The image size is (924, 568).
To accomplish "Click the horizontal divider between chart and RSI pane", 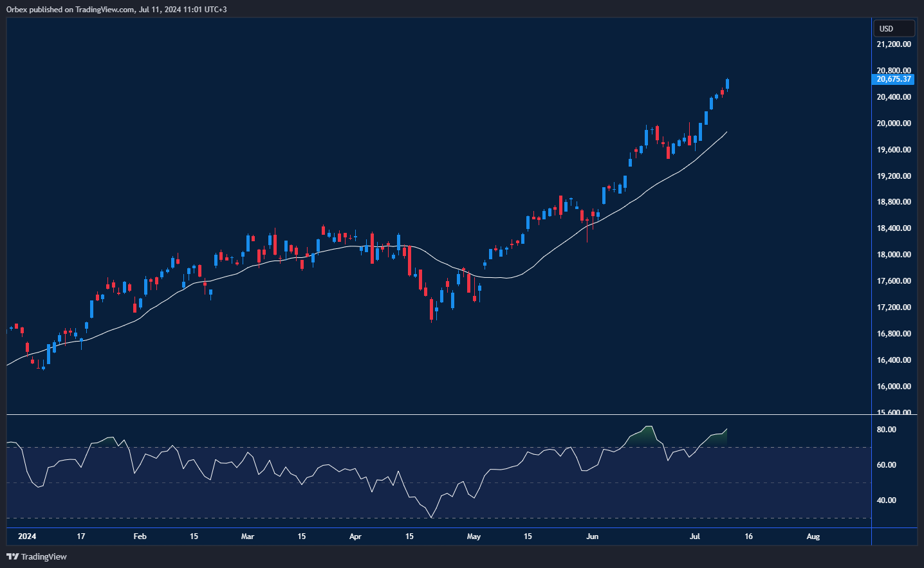I will [x=438, y=415].
